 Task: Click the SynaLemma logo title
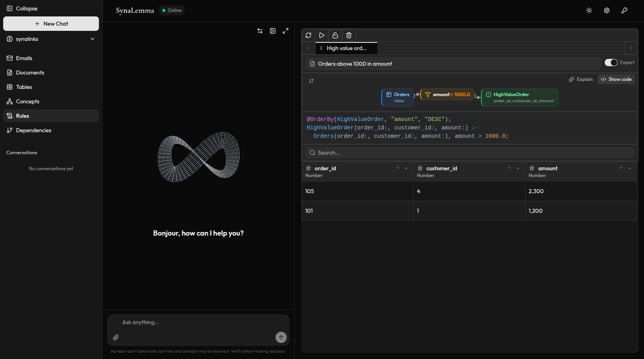135,10
